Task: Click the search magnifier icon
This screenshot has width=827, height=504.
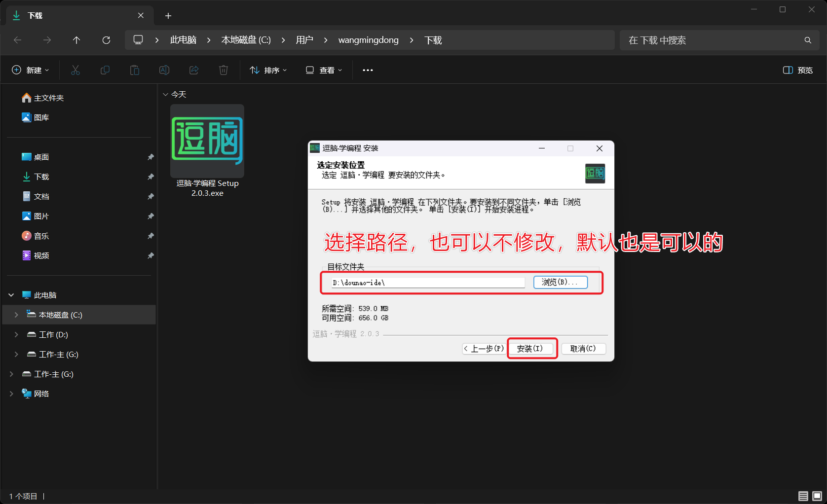Action: pyautogui.click(x=808, y=40)
